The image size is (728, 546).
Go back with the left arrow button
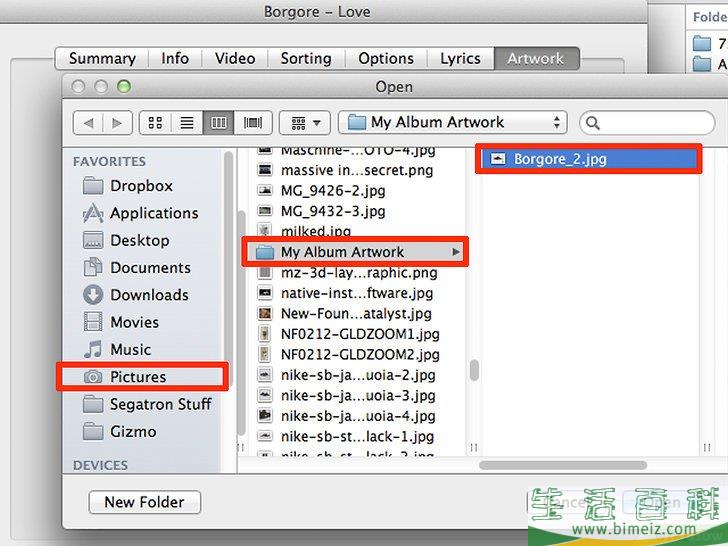click(x=88, y=123)
